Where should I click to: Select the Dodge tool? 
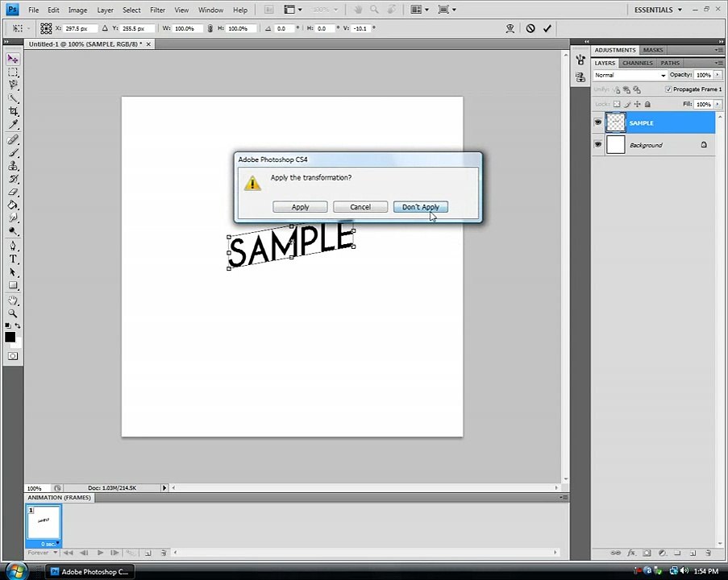[13, 231]
